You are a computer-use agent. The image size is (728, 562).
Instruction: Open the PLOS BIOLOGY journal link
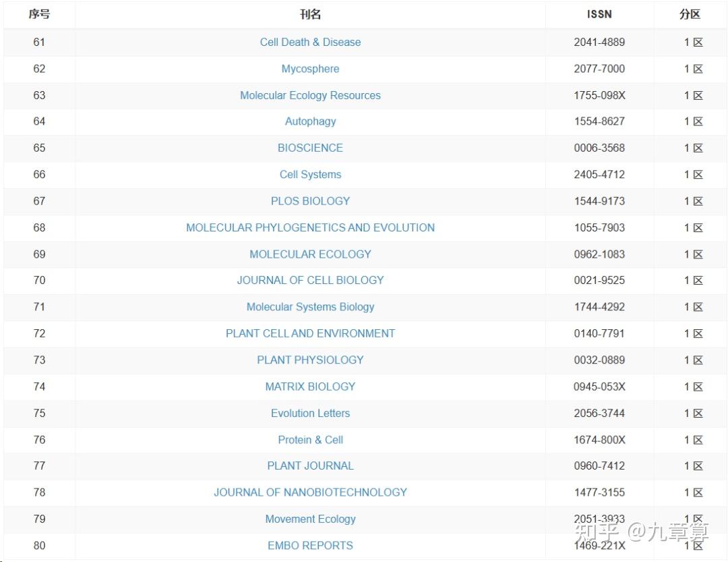310,201
